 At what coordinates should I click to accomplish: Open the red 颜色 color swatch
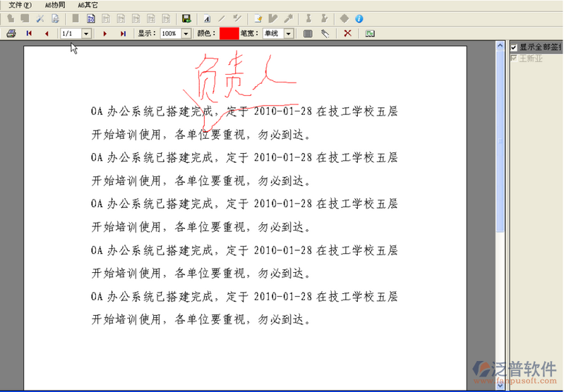pyautogui.click(x=229, y=33)
